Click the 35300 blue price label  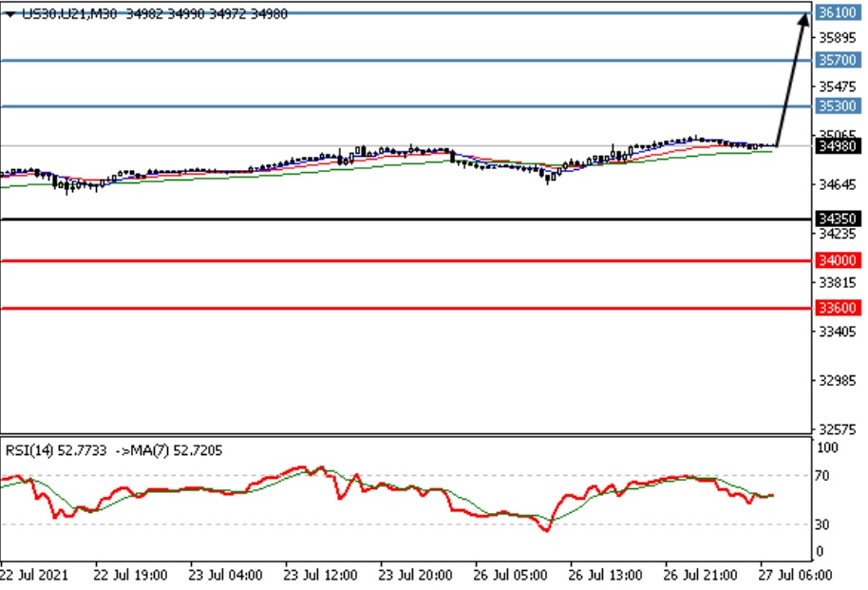[839, 105]
